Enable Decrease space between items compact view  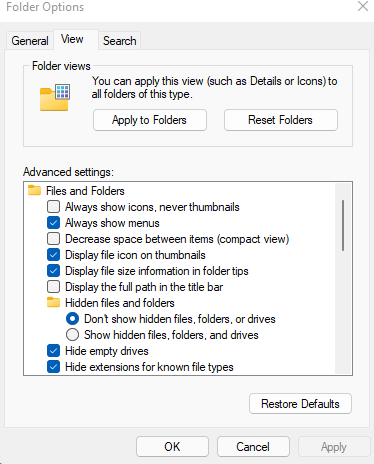click(53, 239)
